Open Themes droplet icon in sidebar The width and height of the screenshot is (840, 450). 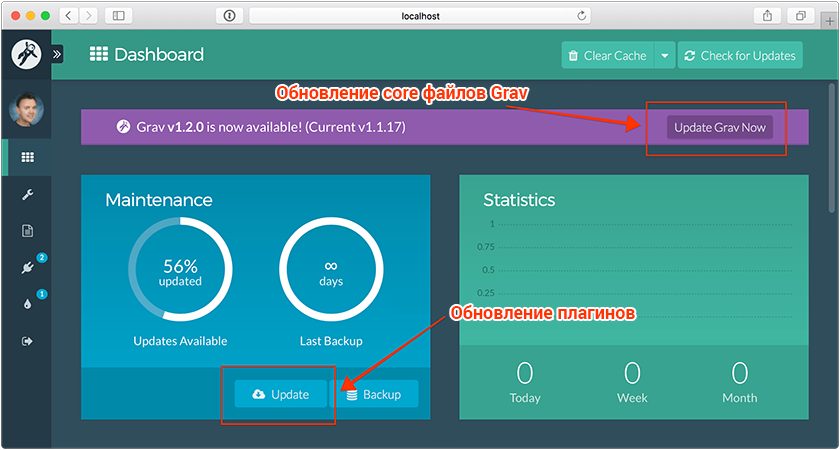click(27, 304)
